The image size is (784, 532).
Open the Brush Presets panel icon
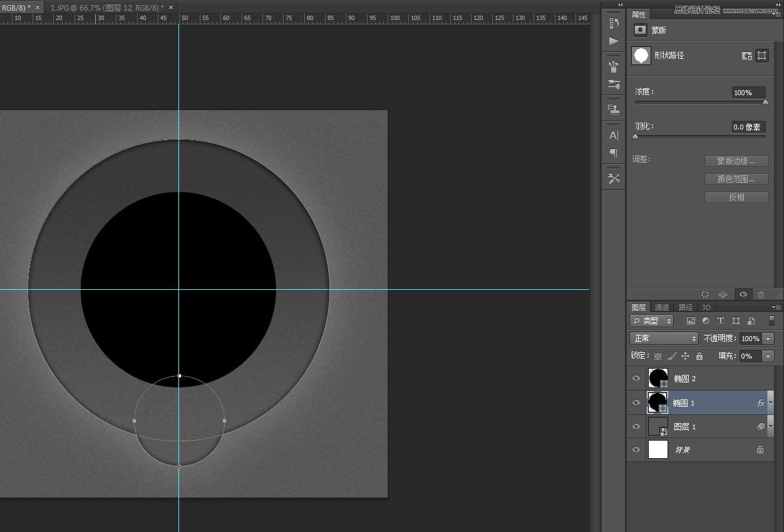(x=614, y=66)
